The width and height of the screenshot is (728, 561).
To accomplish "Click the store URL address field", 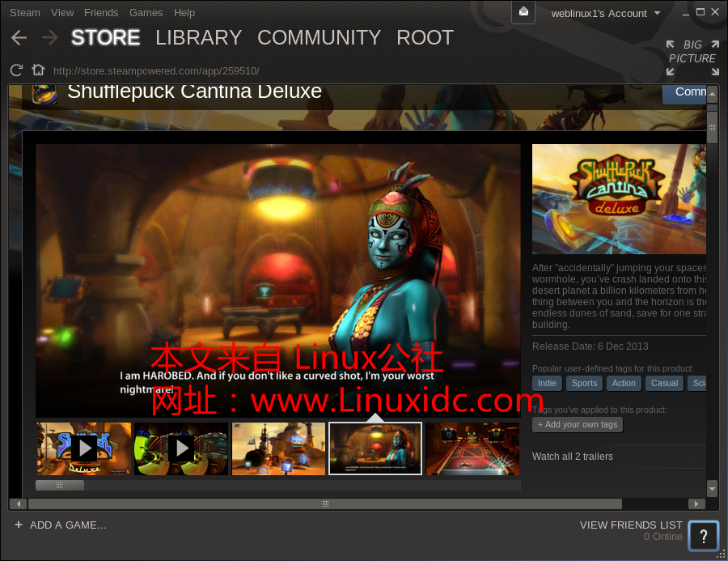I will click(x=156, y=70).
